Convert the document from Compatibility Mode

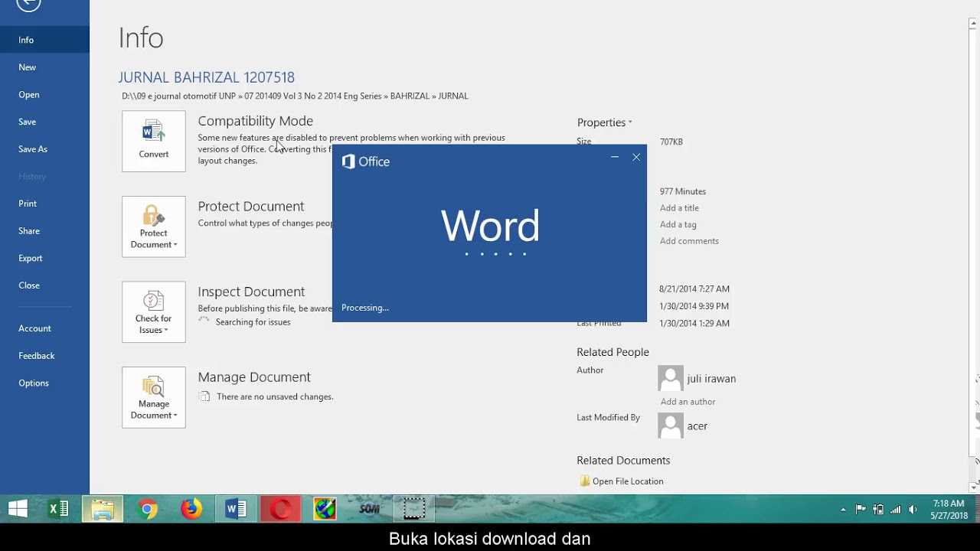153,141
